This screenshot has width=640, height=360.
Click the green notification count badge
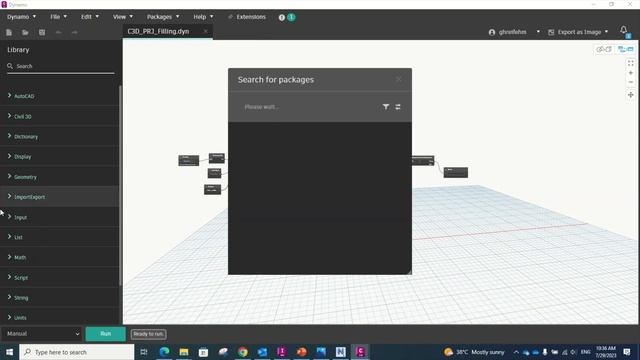(x=291, y=17)
